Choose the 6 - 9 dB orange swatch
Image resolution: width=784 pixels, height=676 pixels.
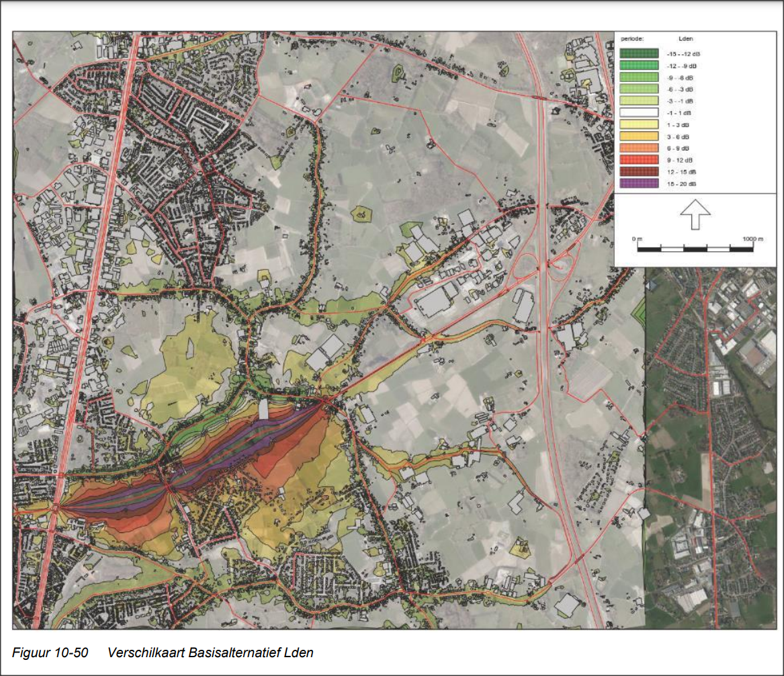point(640,148)
